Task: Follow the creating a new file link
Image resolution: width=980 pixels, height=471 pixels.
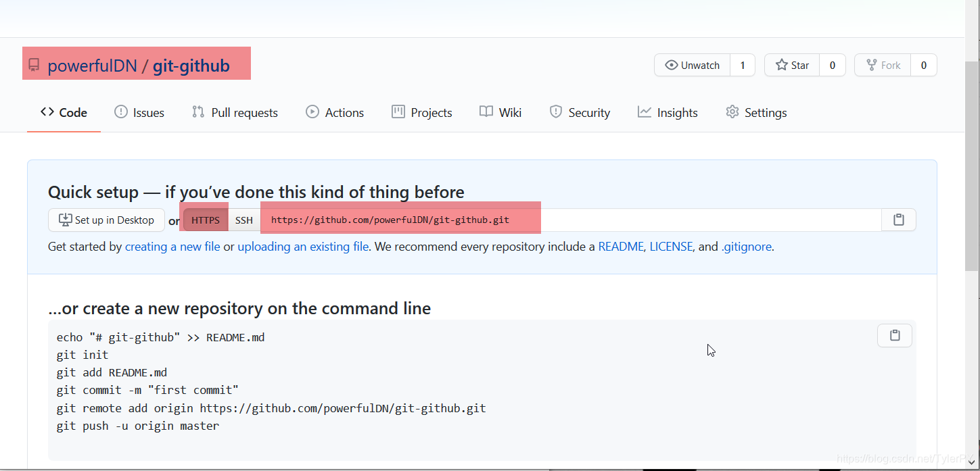Action: [x=172, y=247]
